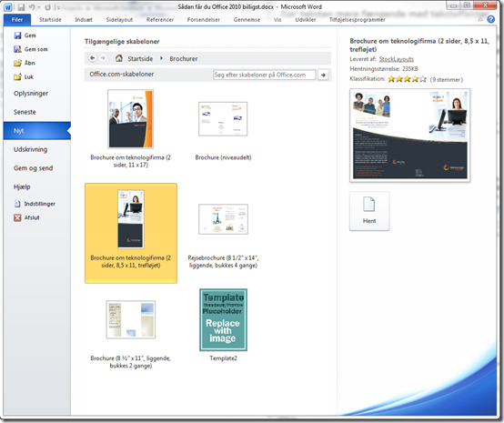This screenshot has width=504, height=423.
Task: Start the template search with the arrow button
Action: [x=323, y=75]
